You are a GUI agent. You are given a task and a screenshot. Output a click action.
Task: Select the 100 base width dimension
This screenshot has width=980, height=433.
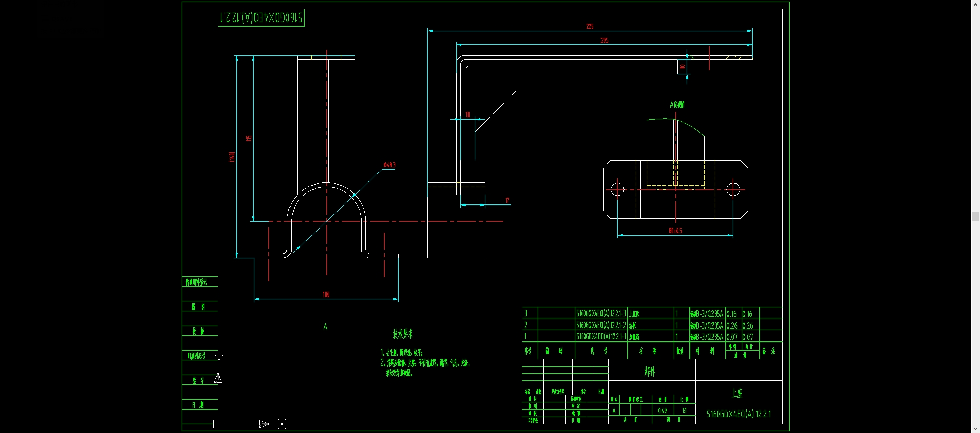coord(326,294)
